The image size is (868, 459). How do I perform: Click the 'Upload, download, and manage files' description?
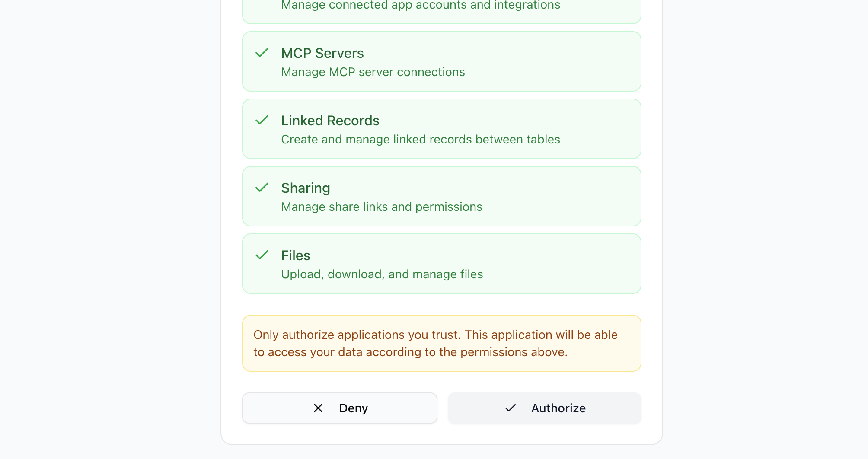pos(382,274)
